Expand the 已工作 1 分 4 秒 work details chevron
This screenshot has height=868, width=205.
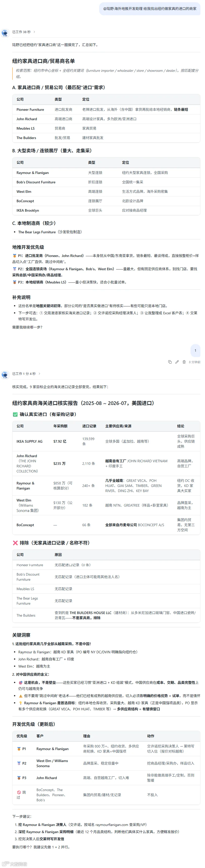[39, 374]
